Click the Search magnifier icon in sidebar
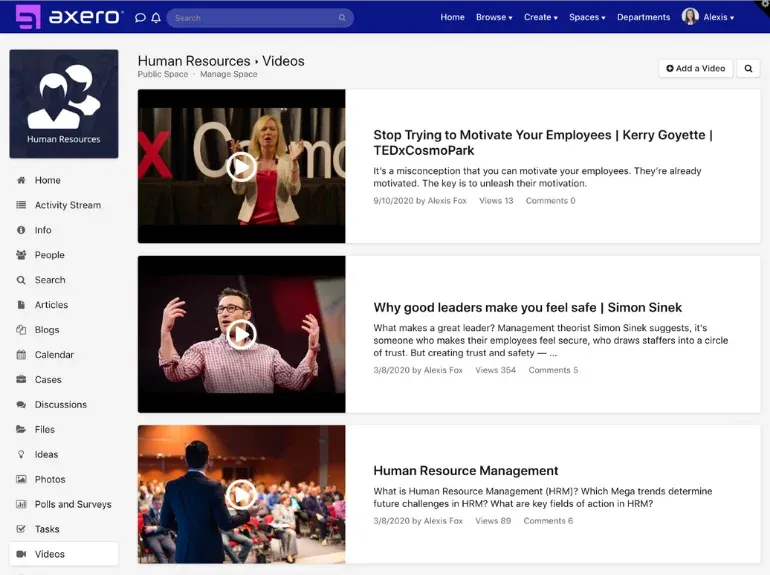The height and width of the screenshot is (575, 770). tap(21, 280)
